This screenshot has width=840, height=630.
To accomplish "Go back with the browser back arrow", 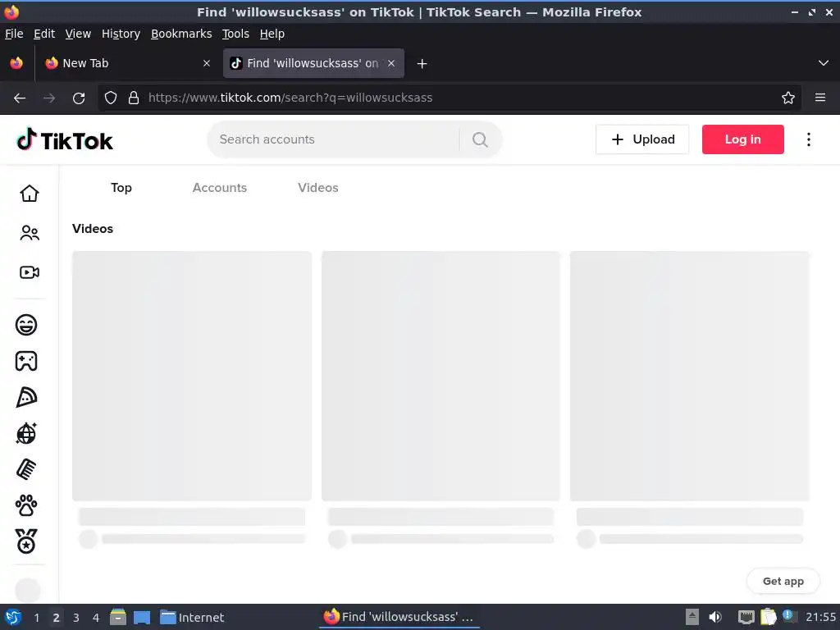I will [20, 98].
